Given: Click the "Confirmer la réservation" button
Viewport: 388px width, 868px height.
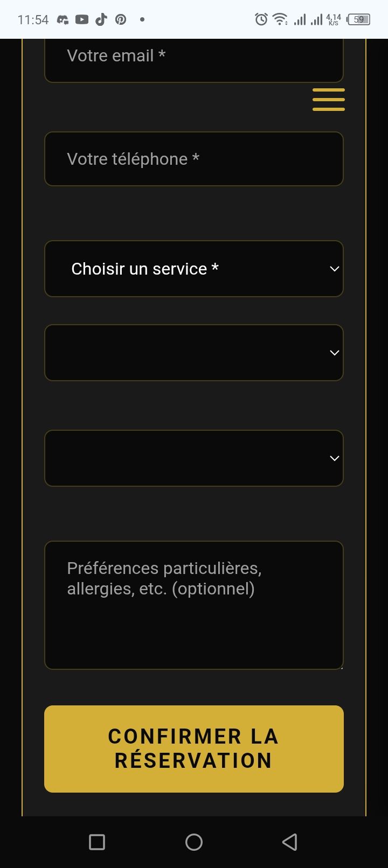Looking at the screenshot, I should (x=194, y=748).
